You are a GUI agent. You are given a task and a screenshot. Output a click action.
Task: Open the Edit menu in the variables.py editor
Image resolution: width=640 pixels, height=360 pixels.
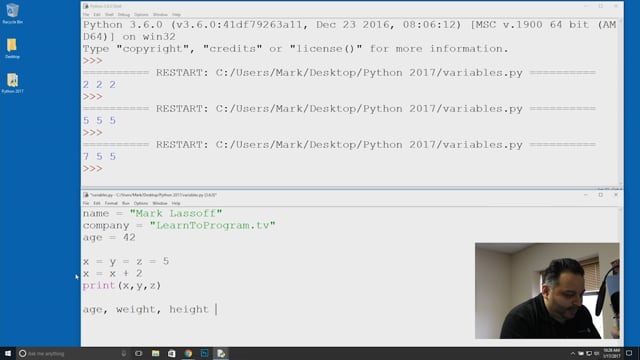tap(97, 203)
